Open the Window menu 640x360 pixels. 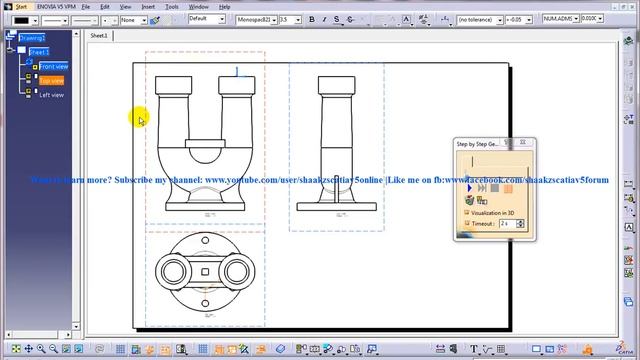tap(198, 7)
